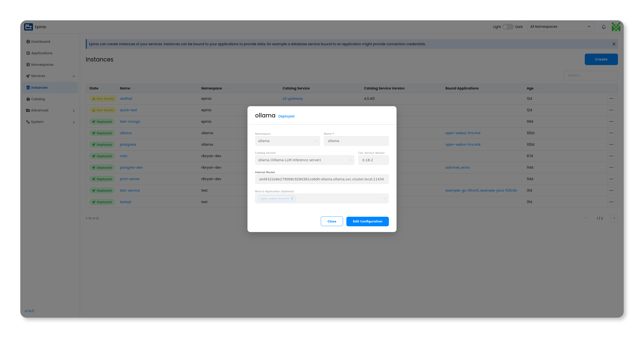The width and height of the screenshot is (644, 338).
Task: Click Not-Ready badge for asdfasf
Action: [x=103, y=99]
